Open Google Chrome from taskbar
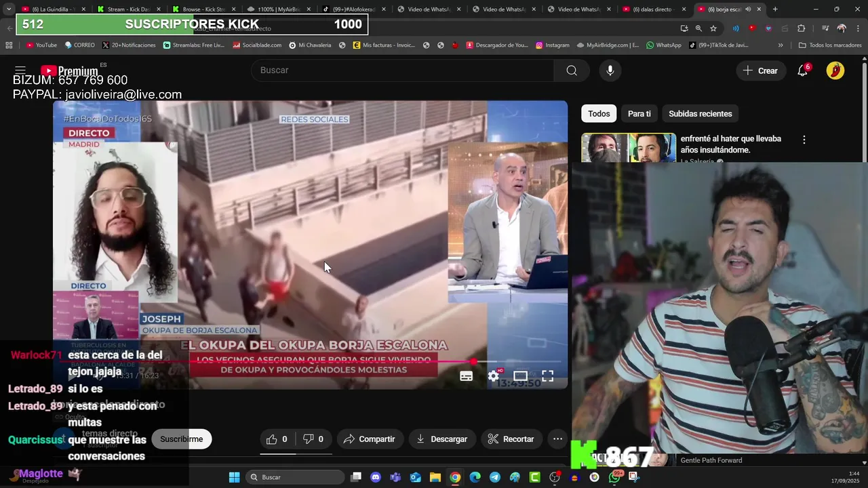The width and height of the screenshot is (868, 488). coord(455,477)
